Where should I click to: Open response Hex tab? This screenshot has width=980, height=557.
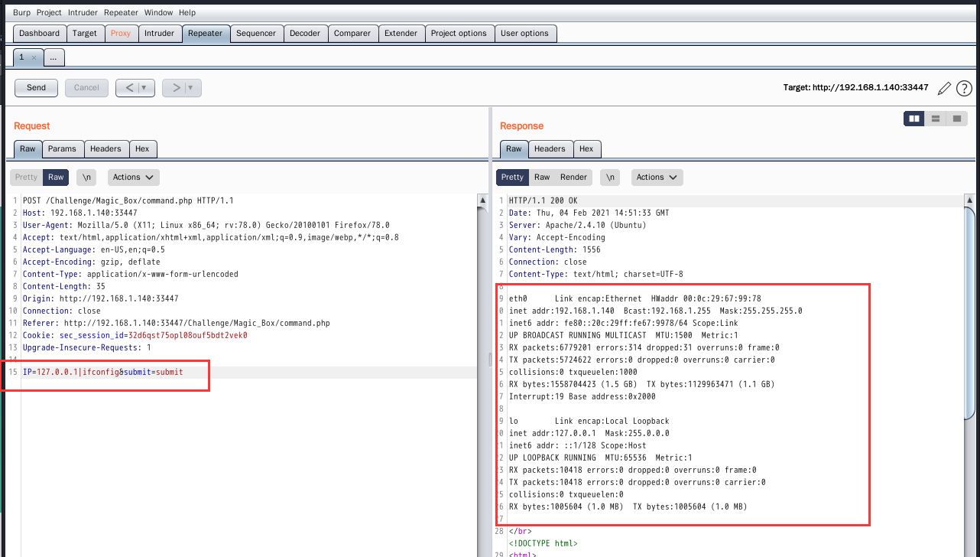pos(586,149)
